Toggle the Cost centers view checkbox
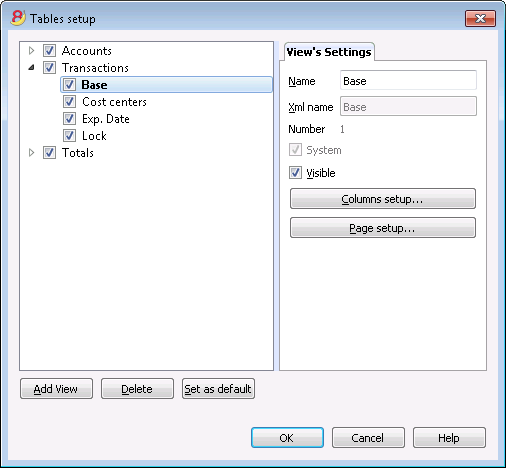506x468 pixels. (x=69, y=102)
